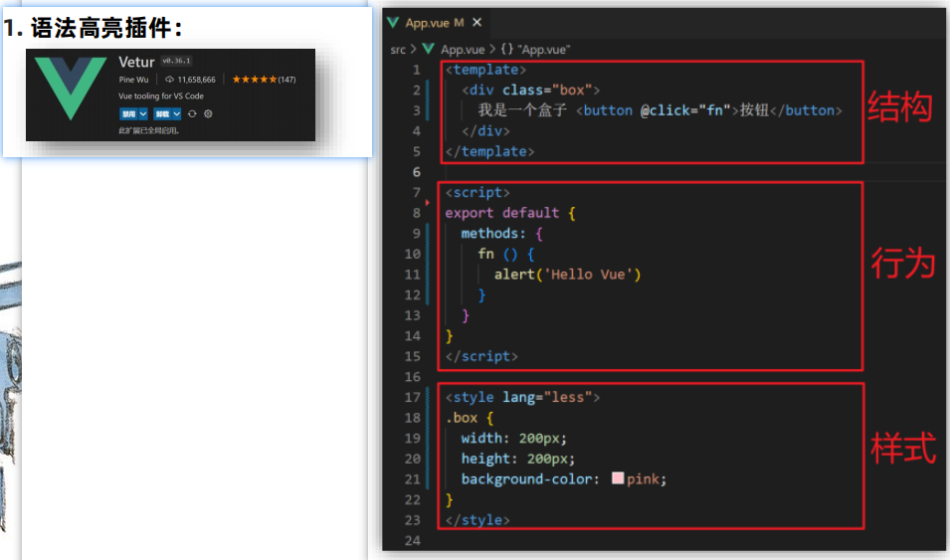Click App.vue in the breadcrumb path
Screen dimensions: 950x560
463,49
